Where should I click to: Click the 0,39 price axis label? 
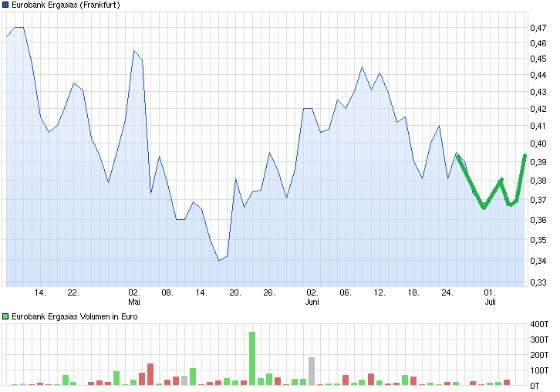(538, 162)
